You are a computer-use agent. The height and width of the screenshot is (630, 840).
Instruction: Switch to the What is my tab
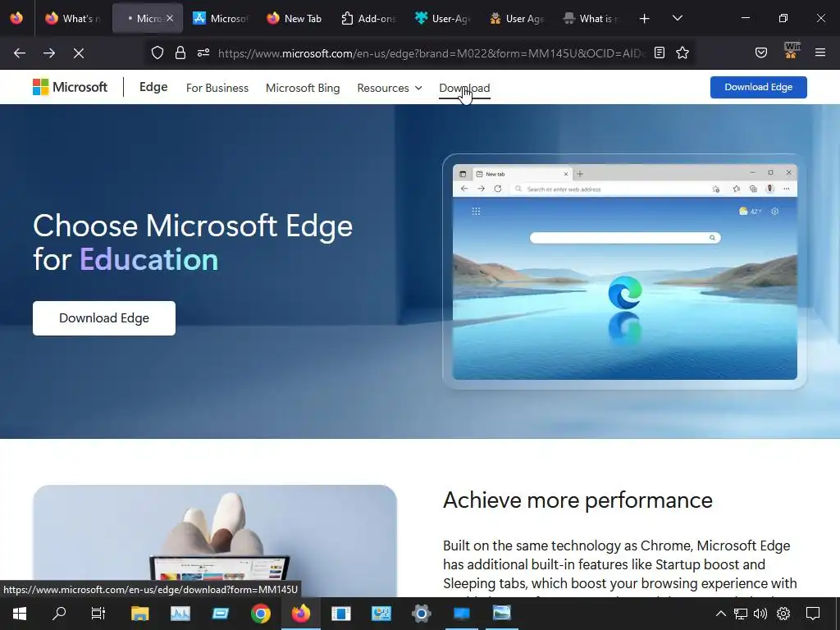590,18
